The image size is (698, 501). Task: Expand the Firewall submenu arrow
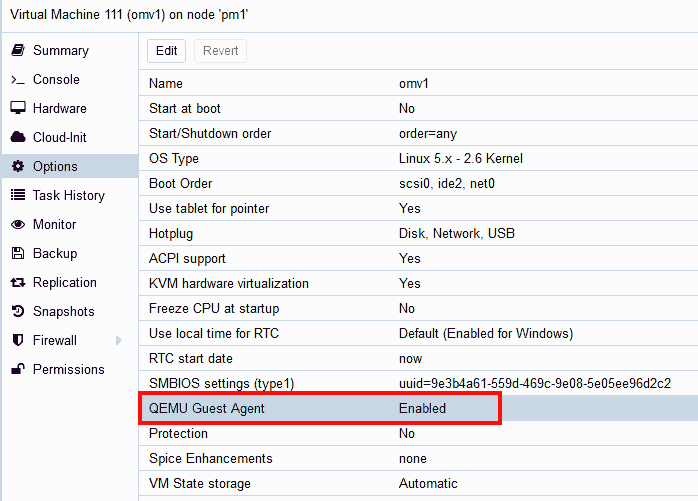119,340
